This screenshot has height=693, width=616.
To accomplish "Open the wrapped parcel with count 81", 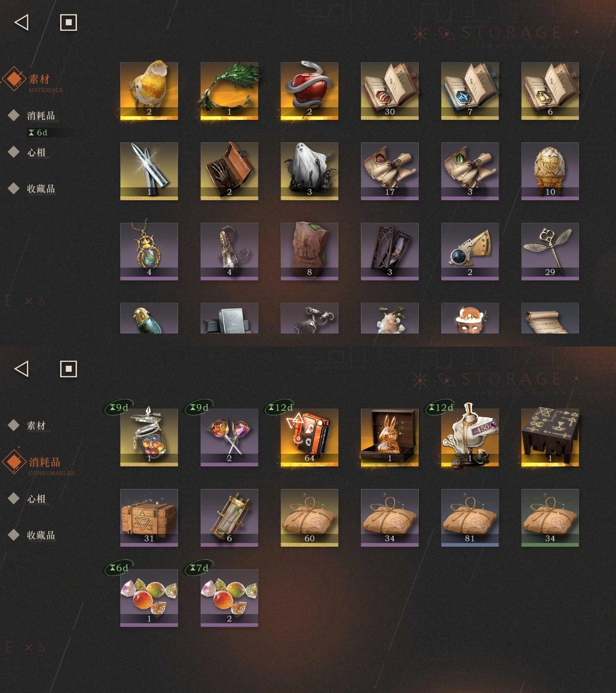I will click(470, 518).
